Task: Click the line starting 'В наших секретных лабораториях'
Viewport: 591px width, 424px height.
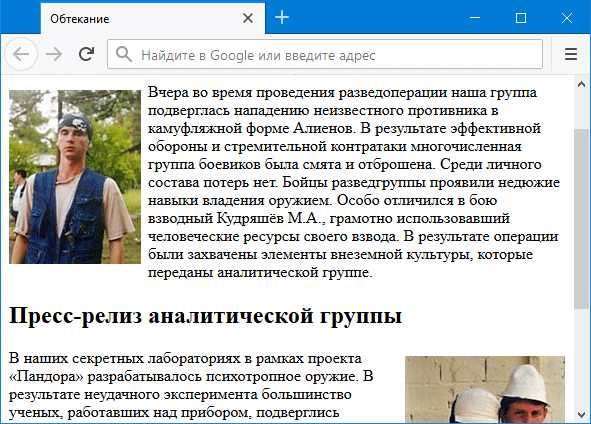Action: 185,358
